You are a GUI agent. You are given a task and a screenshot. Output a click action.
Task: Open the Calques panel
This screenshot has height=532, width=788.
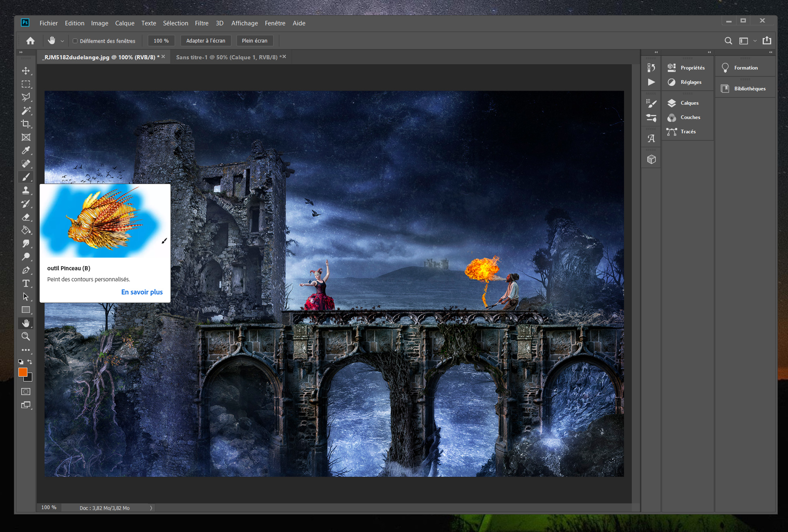(x=689, y=103)
